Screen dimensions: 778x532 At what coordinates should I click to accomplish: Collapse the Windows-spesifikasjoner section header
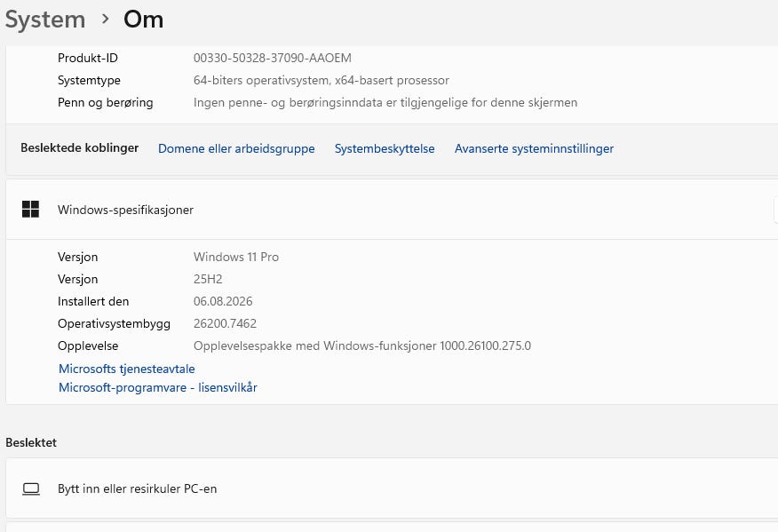click(392, 210)
